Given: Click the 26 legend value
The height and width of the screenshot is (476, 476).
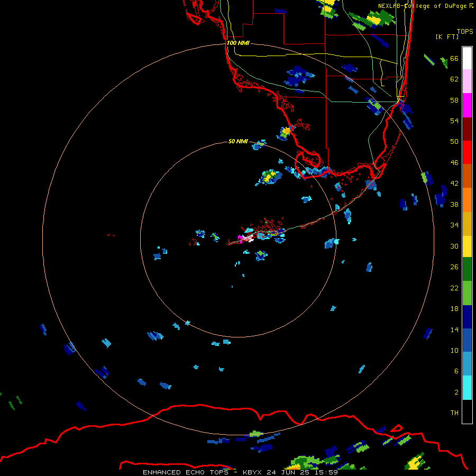Looking at the screenshot, I should (x=454, y=267).
